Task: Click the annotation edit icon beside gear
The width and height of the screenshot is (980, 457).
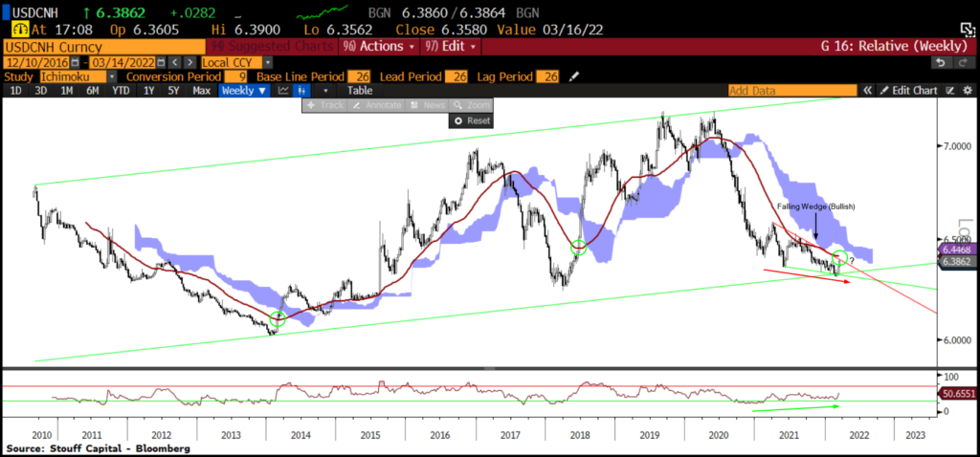Action: (x=950, y=91)
